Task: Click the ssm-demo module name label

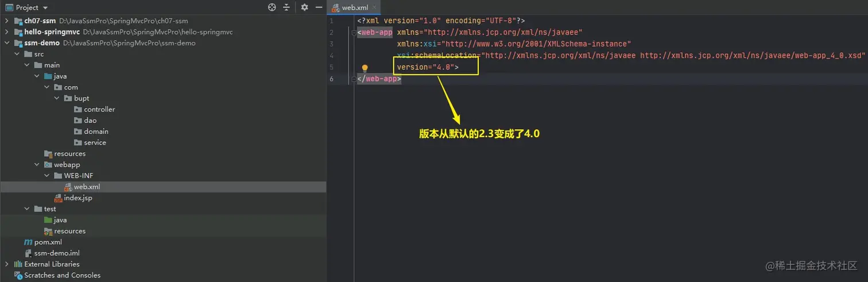Action: click(42, 43)
